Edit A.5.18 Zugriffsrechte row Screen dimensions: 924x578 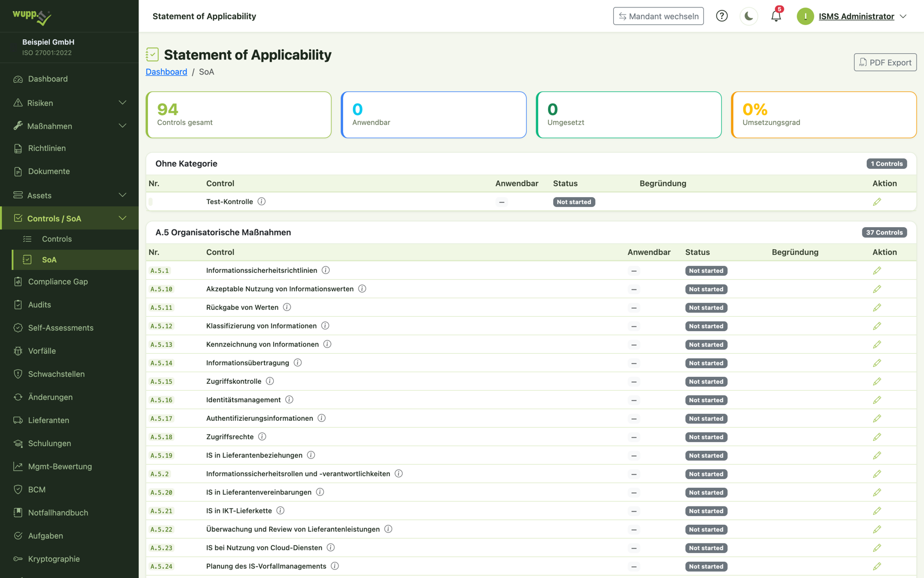[877, 437]
